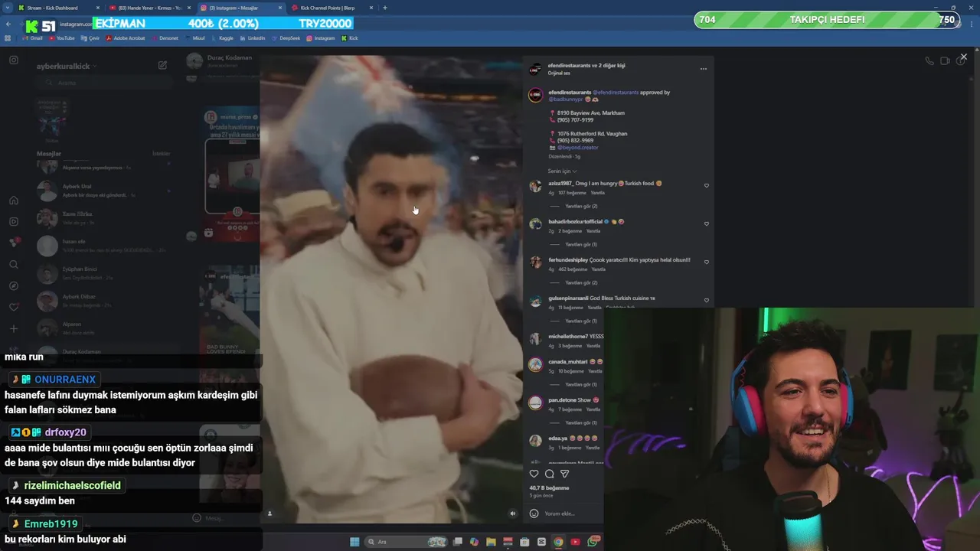Switch to Stream - Kick Dashboard tab
The width and height of the screenshot is (980, 551).
point(52,8)
